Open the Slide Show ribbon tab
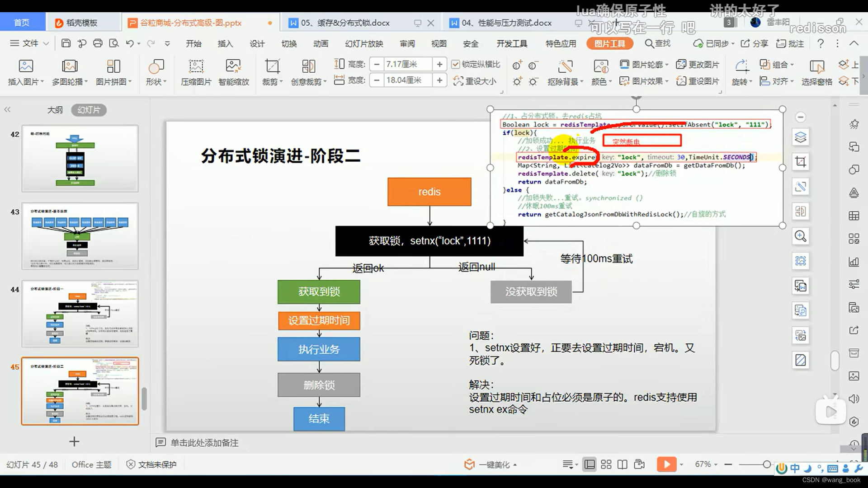The width and height of the screenshot is (868, 488). click(x=364, y=43)
